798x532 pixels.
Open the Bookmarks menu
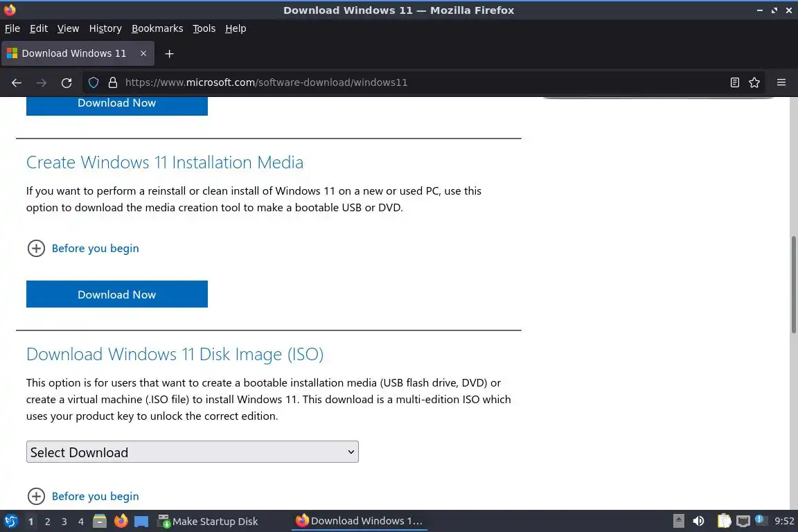point(157,28)
